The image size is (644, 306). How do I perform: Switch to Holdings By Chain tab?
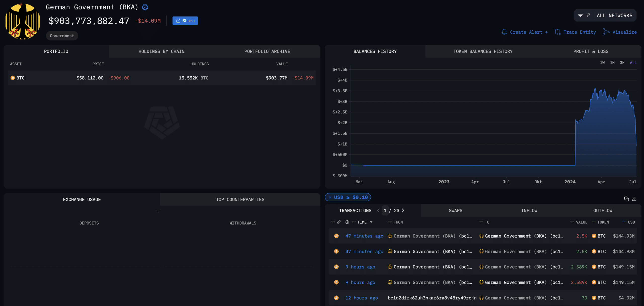click(162, 51)
